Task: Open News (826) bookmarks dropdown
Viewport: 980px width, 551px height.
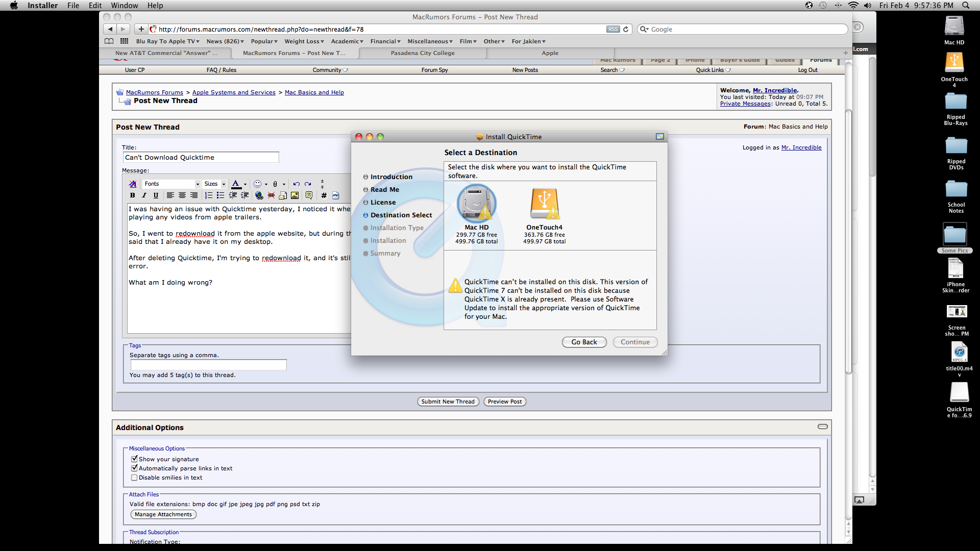Action: (x=225, y=41)
